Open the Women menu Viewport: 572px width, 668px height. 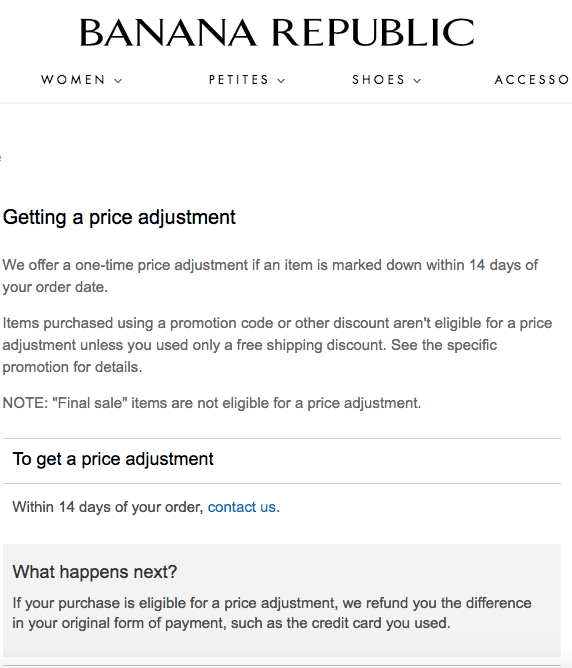point(73,80)
